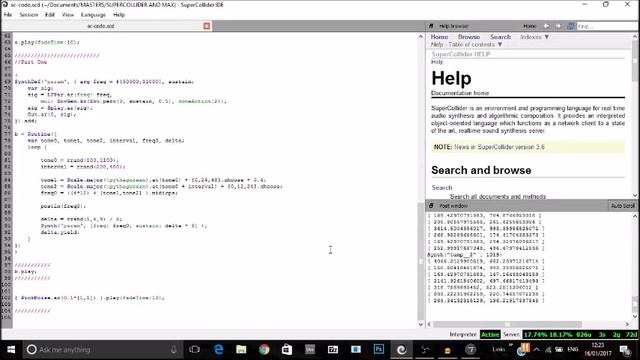Open the File menu
The width and height of the screenshot is (640, 360).
pos(7,15)
